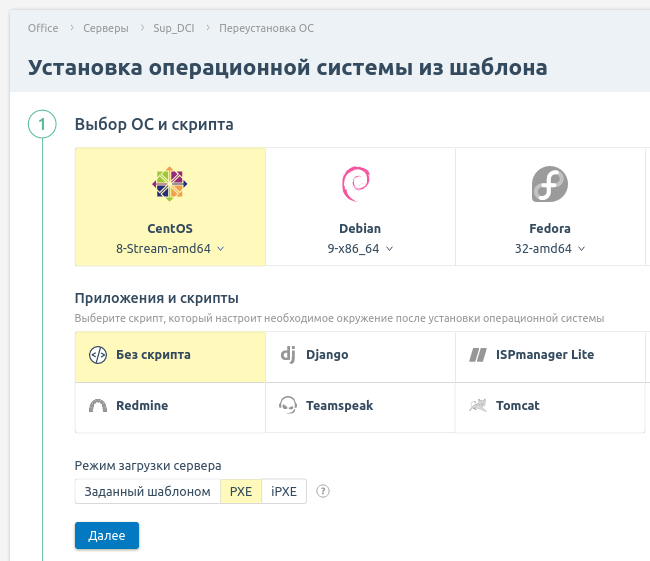Image resolution: width=650 pixels, height=561 pixels.
Task: Go to Sup_DCI breadcrumb
Action: [174, 28]
